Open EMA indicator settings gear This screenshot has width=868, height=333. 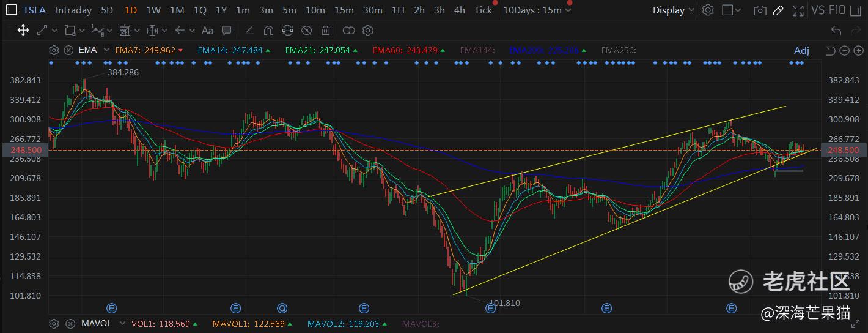pos(54,50)
